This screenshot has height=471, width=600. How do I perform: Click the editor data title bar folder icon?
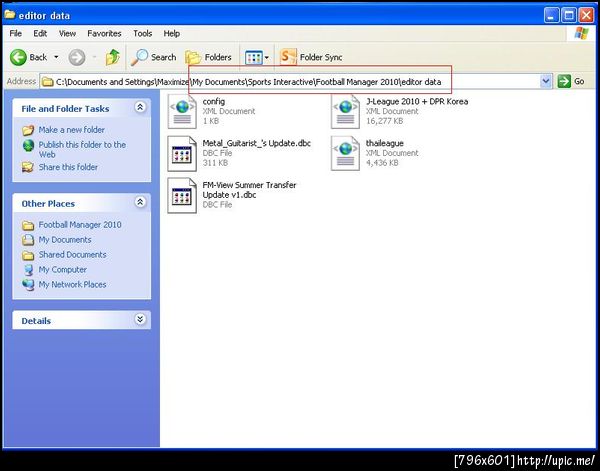[x=10, y=15]
